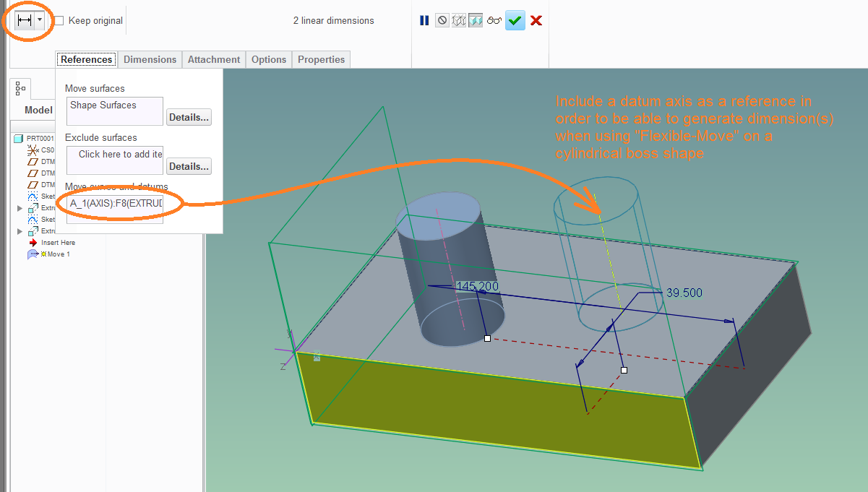Screen dimensions: 868x492
Task: Click the linear dimension move-type icon
Action: point(25,21)
